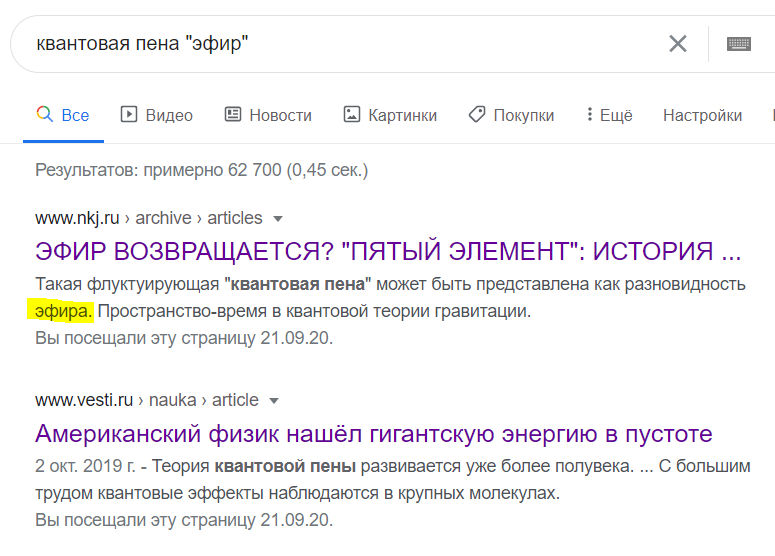Expand the dropdown arrow beside www.vesti.ru
The height and width of the screenshot is (556, 775).
click(274, 400)
